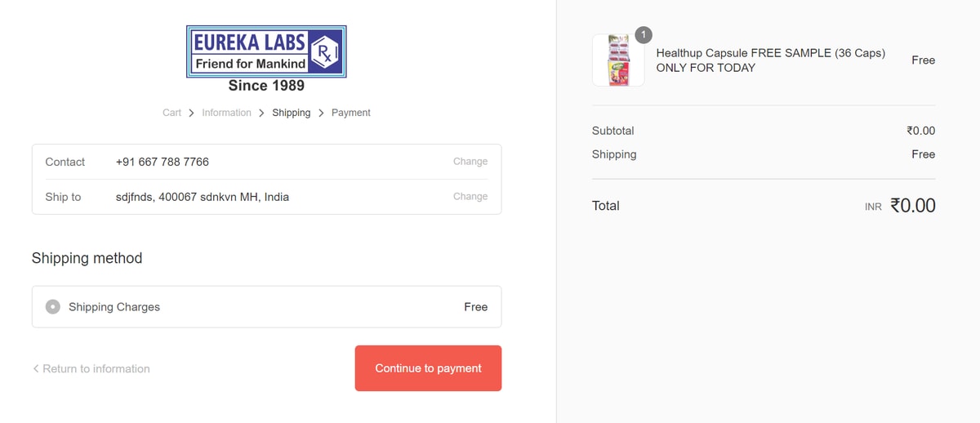Click the Eureka Labs logo
980x423 pixels.
tap(266, 52)
